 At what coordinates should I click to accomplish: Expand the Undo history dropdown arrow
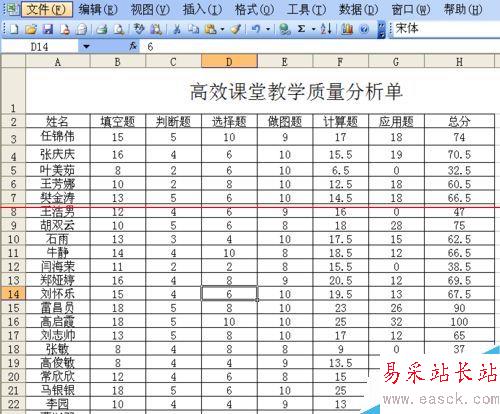(x=268, y=29)
